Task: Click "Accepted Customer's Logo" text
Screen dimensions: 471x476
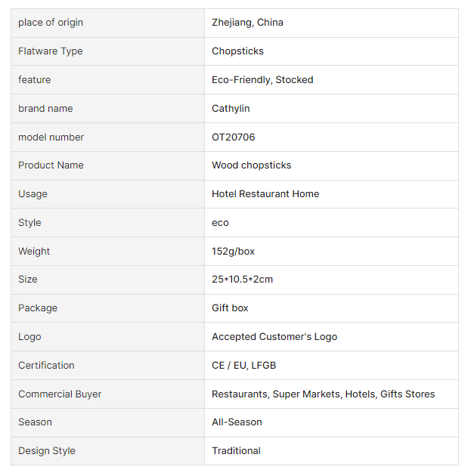Action: [274, 337]
